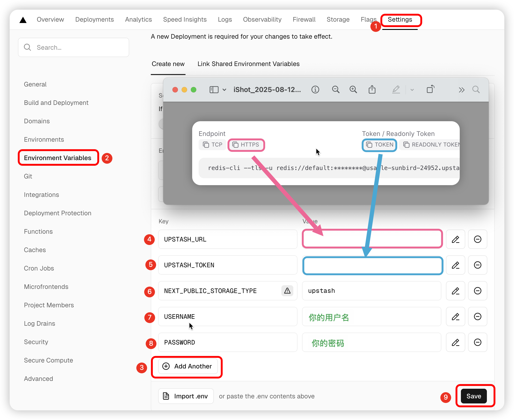Image resolution: width=514 pixels, height=420 pixels.
Task: Expand the toolbar overflow double chevron
Action: tap(462, 90)
